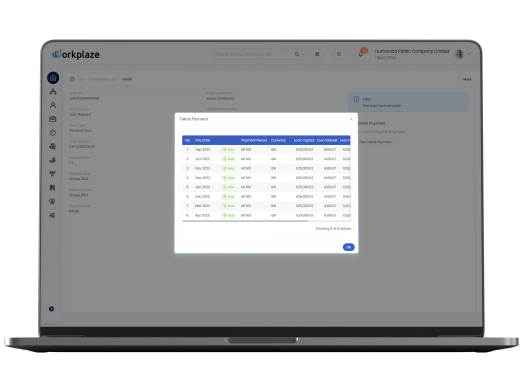
Task: Click the Loan Interest column header
Action: click(327, 140)
